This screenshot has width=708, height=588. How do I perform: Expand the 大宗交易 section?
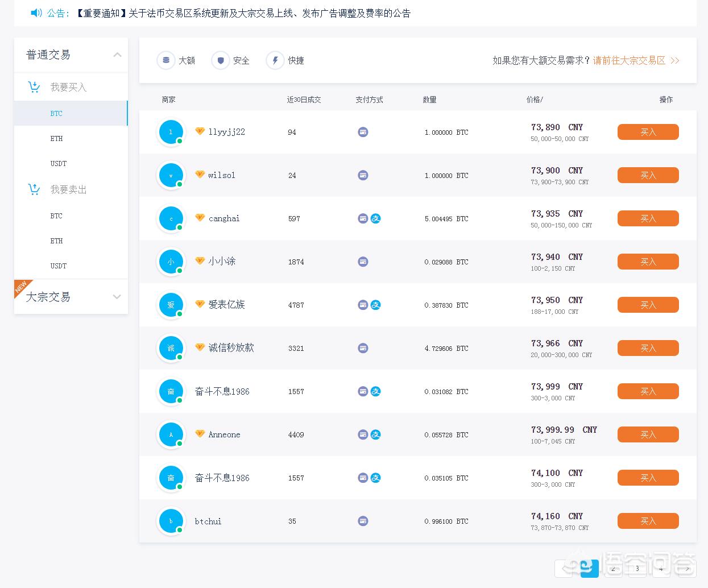coord(117,297)
